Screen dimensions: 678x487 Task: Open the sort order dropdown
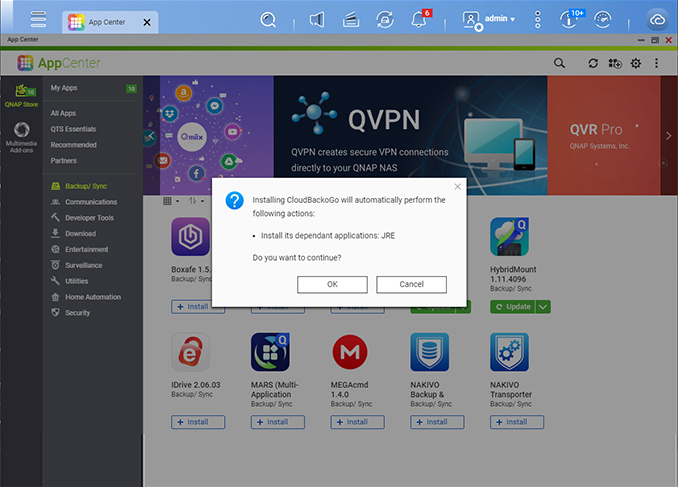[196, 201]
